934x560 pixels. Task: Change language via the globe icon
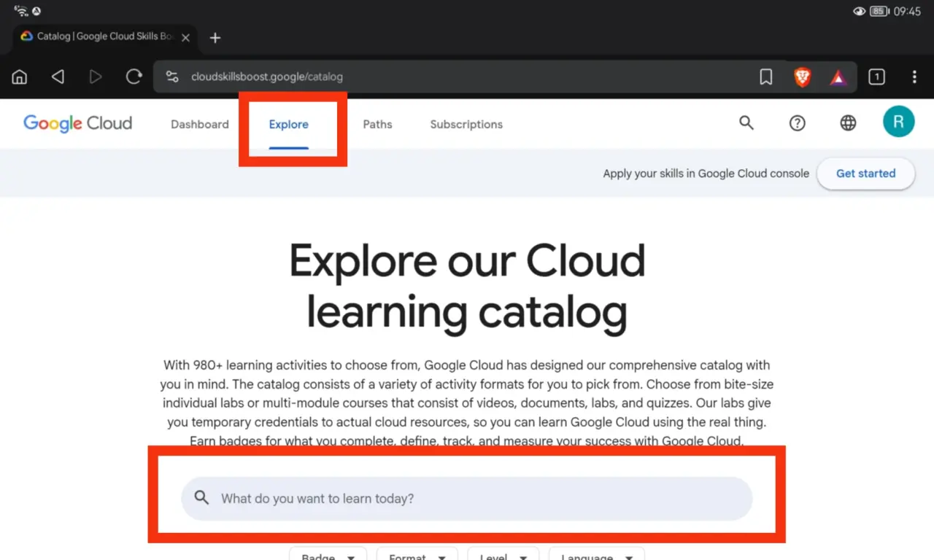(848, 123)
